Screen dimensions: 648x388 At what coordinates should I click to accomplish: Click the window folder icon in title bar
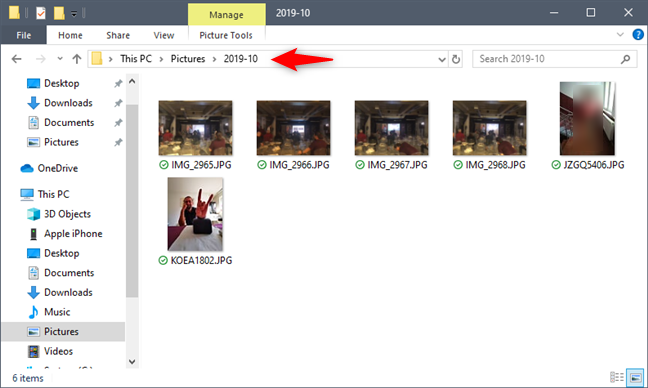click(x=14, y=13)
